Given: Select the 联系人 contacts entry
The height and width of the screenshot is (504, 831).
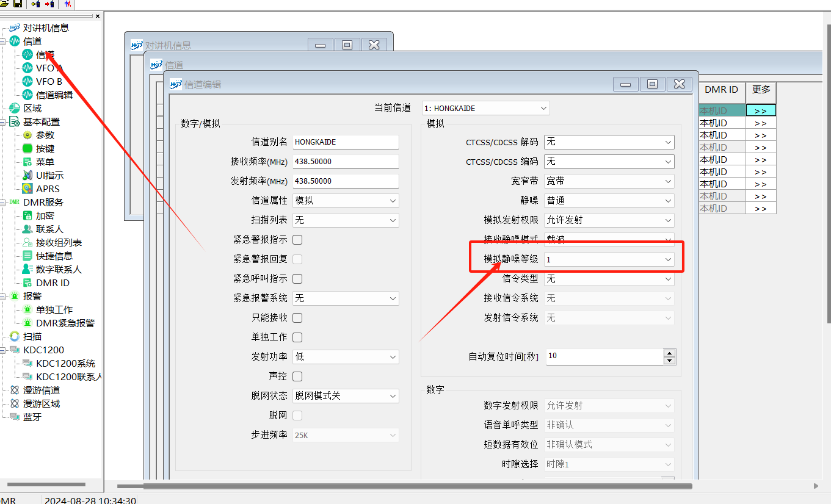Looking at the screenshot, I should (42, 229).
